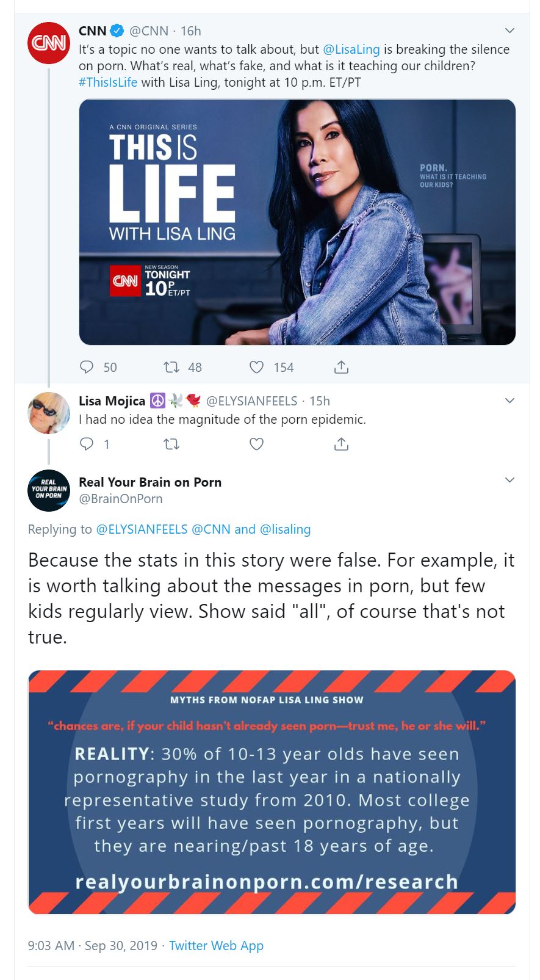Like Lisa Mojica's tweet
Screen dimensions: 540x980
[257, 444]
